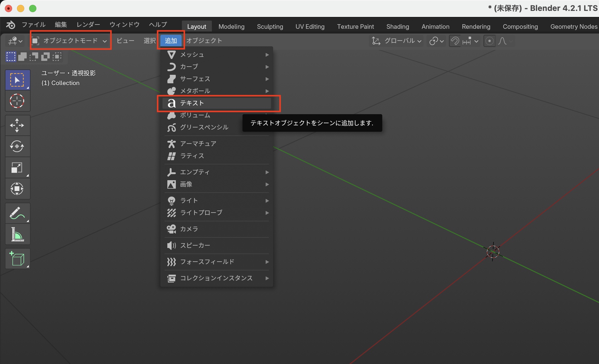Select the Move tool in the toolbar
Screen dimensions: 599x364
(17, 125)
